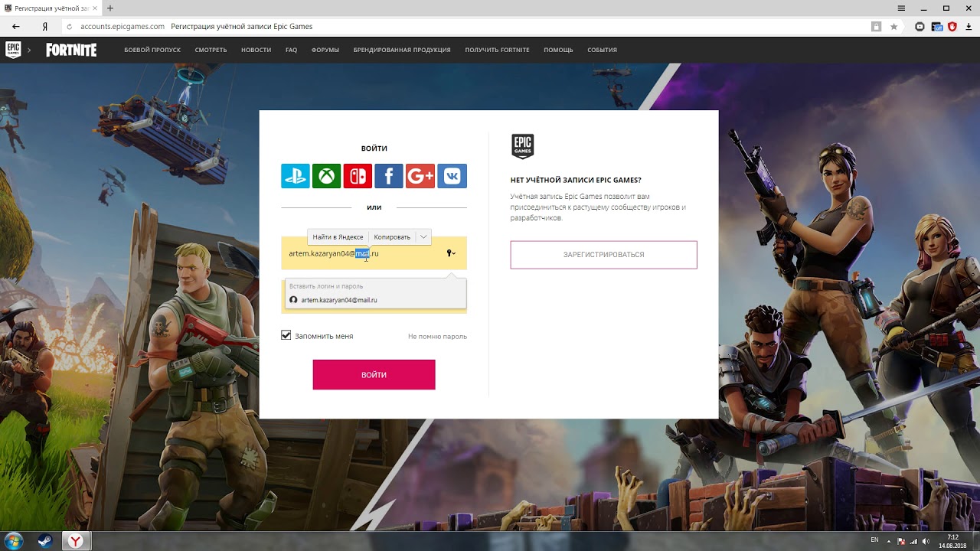Open the 'Новости' menu item
The height and width of the screenshot is (551, 980).
(x=256, y=50)
